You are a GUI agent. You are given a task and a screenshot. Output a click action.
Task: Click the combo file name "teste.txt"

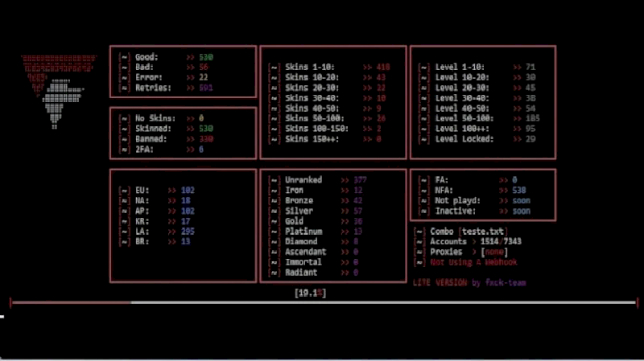482,232
